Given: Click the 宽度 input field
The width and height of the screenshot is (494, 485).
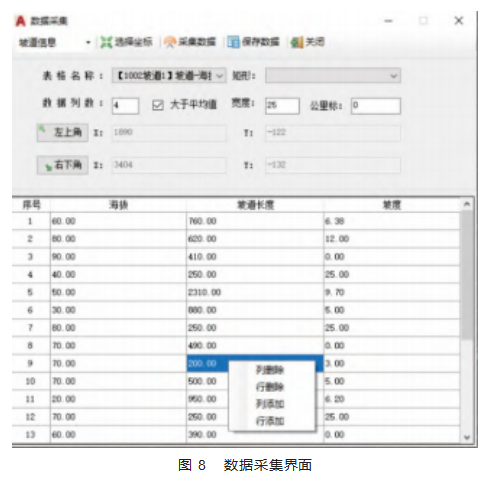Looking at the screenshot, I should click(282, 106).
